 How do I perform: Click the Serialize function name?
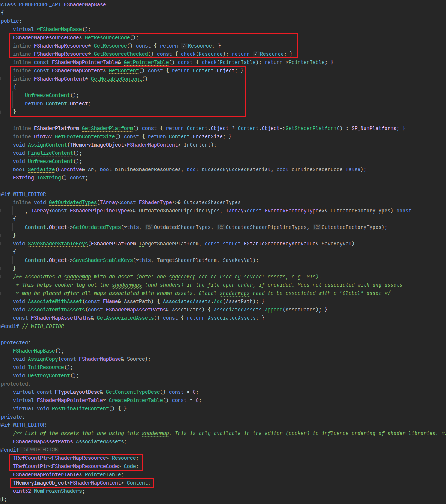pyautogui.click(x=42, y=169)
